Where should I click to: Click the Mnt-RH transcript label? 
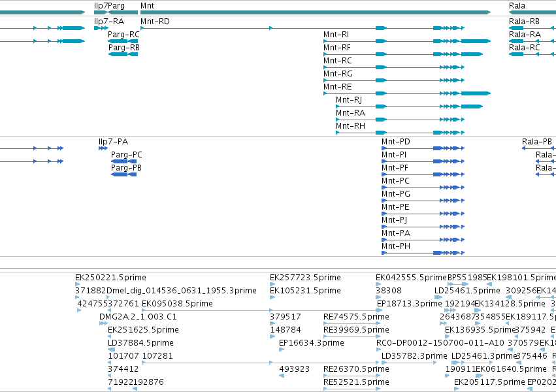click(350, 126)
